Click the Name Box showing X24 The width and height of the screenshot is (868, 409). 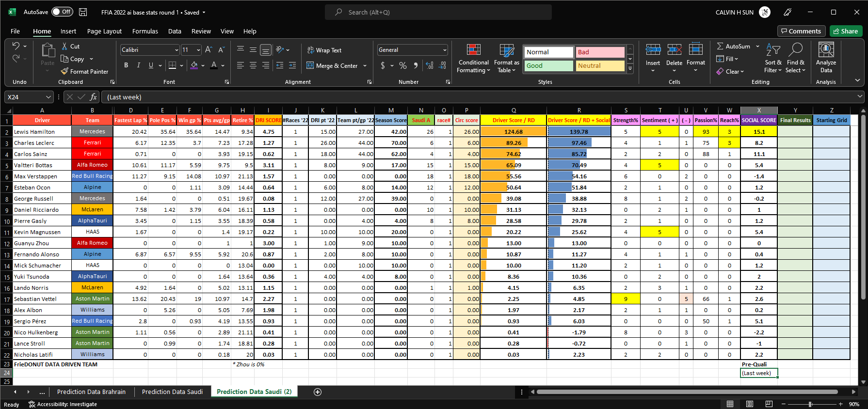point(29,97)
